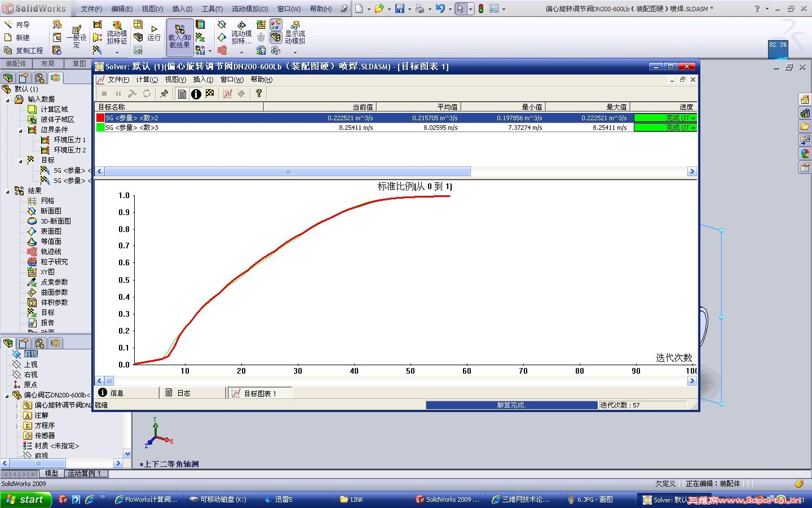Click the Solver info (i) icon

point(196,94)
